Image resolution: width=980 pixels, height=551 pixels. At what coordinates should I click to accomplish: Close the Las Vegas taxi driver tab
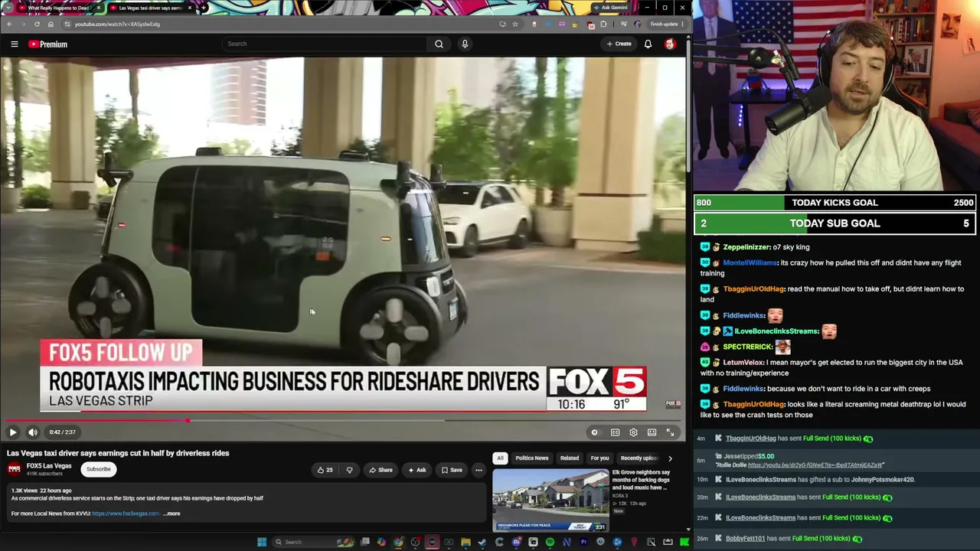tap(190, 8)
